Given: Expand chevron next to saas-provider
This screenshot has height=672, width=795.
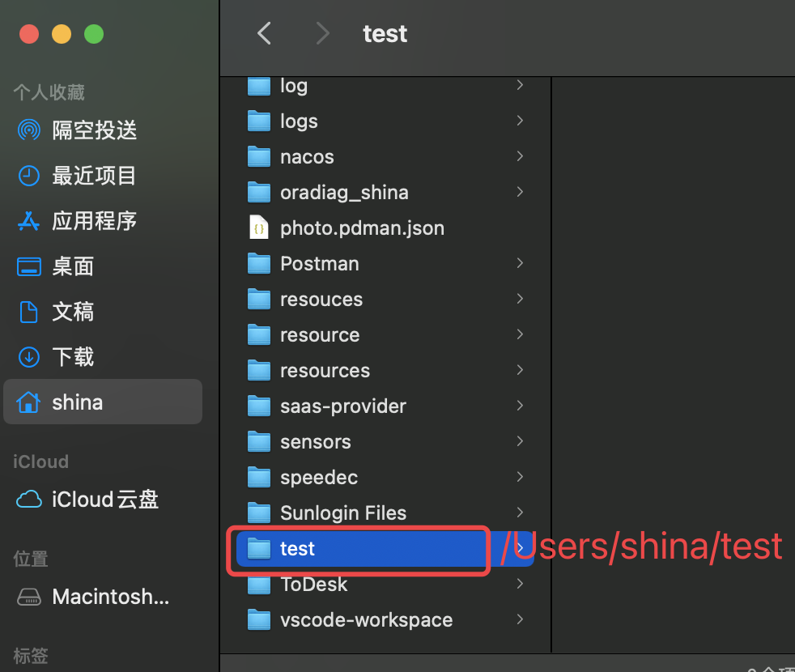Looking at the screenshot, I should coord(520,406).
